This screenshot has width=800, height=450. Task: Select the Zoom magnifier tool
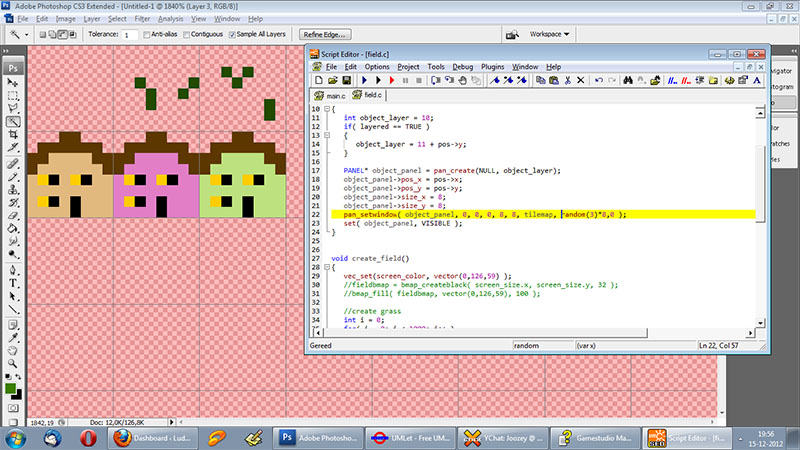[x=14, y=363]
